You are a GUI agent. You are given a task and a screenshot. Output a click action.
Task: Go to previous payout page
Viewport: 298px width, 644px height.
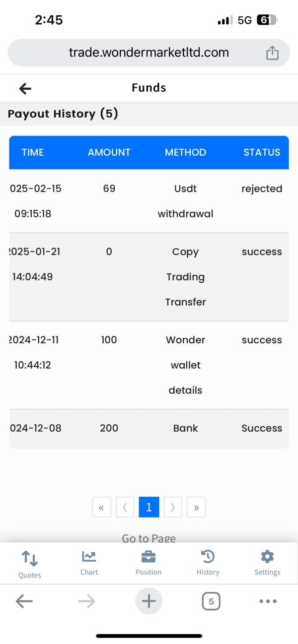tap(125, 507)
